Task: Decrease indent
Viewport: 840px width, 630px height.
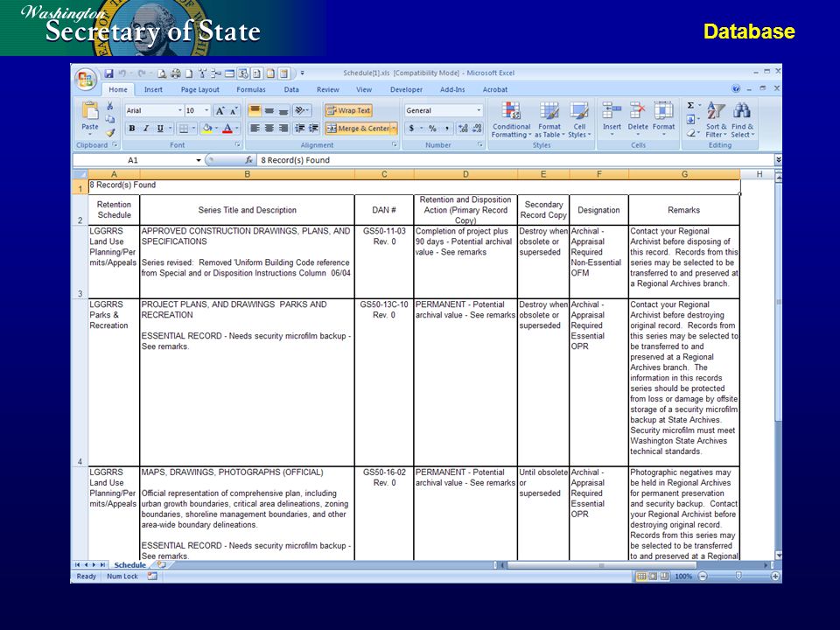Action: click(x=300, y=128)
